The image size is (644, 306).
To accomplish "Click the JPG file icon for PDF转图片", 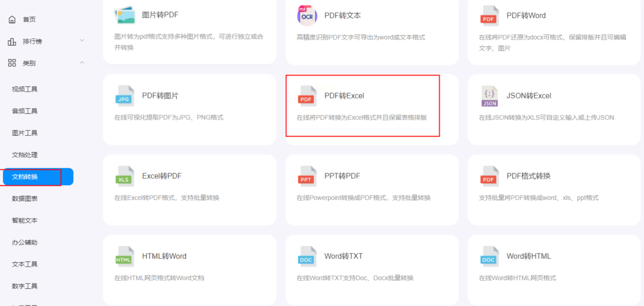I will tap(124, 96).
